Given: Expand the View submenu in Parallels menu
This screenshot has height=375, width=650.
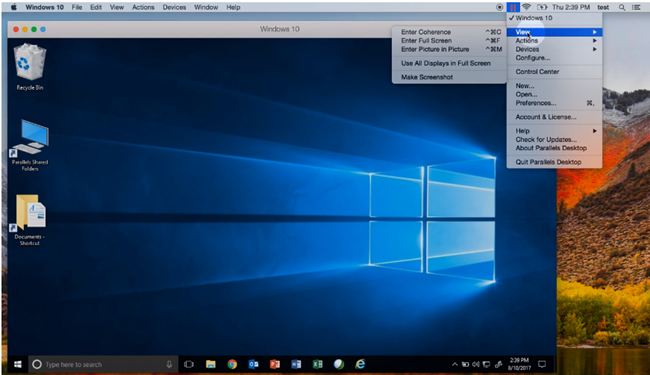Looking at the screenshot, I should [554, 32].
